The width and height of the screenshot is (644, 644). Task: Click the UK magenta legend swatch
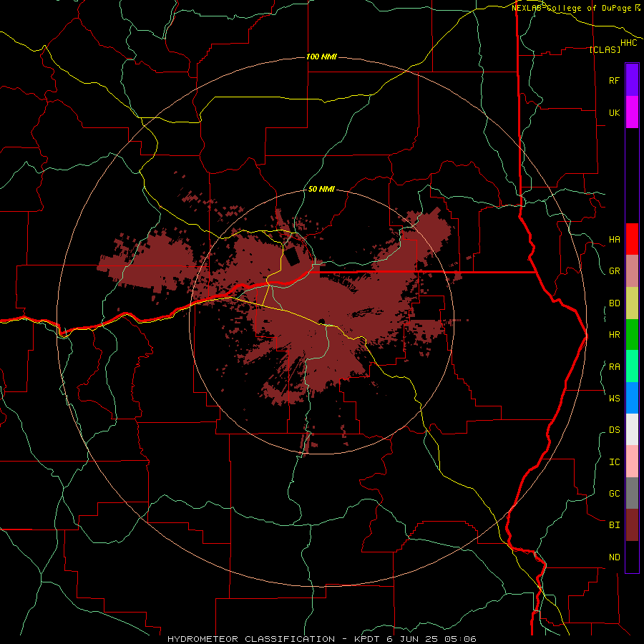[x=632, y=112]
